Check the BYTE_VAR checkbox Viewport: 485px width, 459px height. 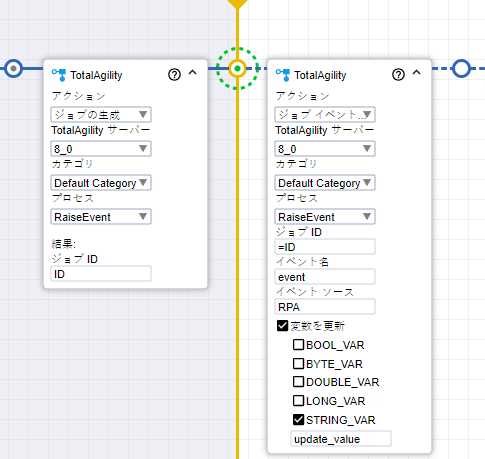tap(298, 363)
